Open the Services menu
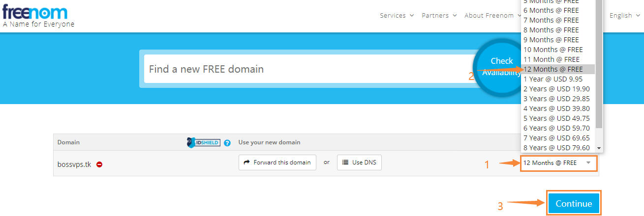 pyautogui.click(x=397, y=16)
